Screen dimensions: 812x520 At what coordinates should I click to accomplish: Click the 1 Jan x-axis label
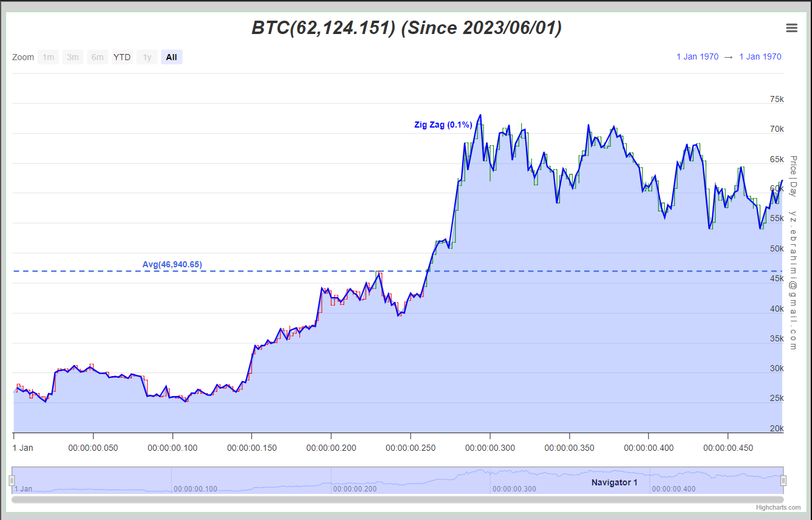pos(23,448)
